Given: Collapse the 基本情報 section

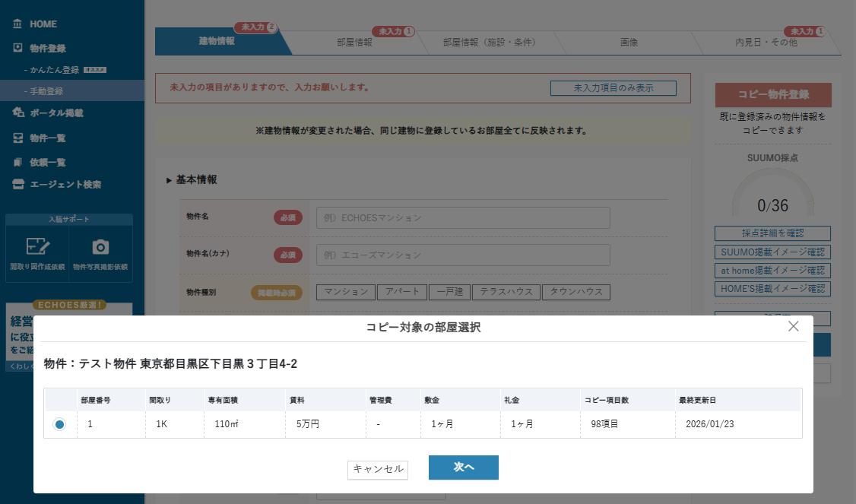Looking at the screenshot, I should (x=169, y=180).
